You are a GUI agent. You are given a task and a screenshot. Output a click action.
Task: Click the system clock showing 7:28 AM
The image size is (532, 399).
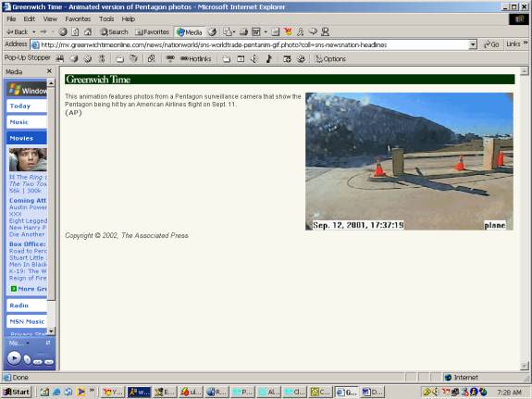509,393
